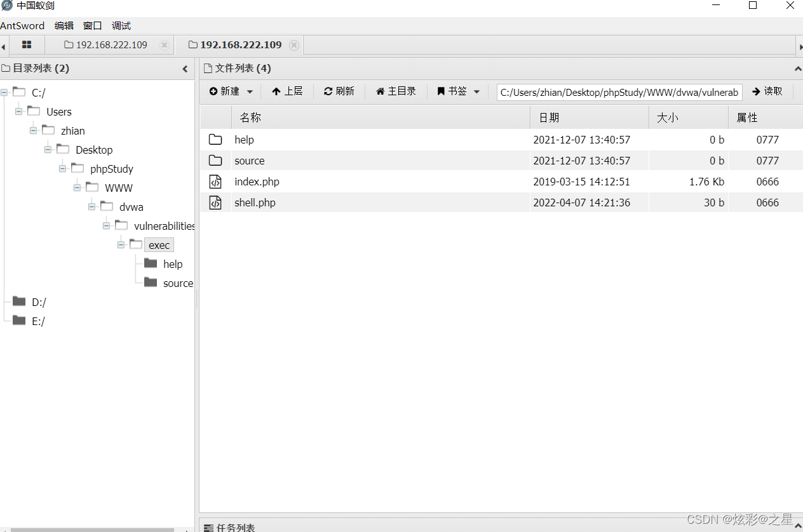
Task: Select the source row name in file list
Action: point(250,161)
